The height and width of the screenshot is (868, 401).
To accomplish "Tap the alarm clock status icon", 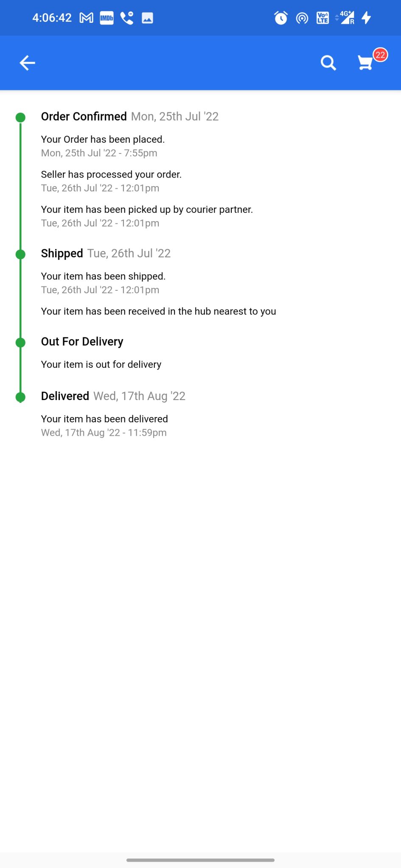I will point(280,18).
